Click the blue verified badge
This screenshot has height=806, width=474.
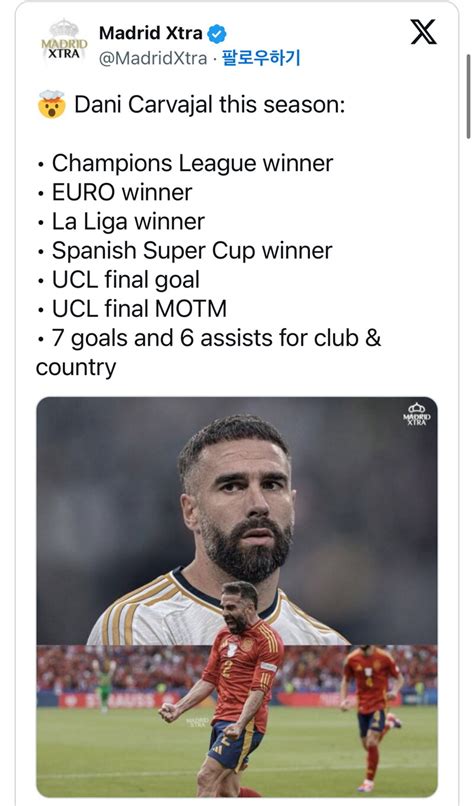tap(217, 34)
